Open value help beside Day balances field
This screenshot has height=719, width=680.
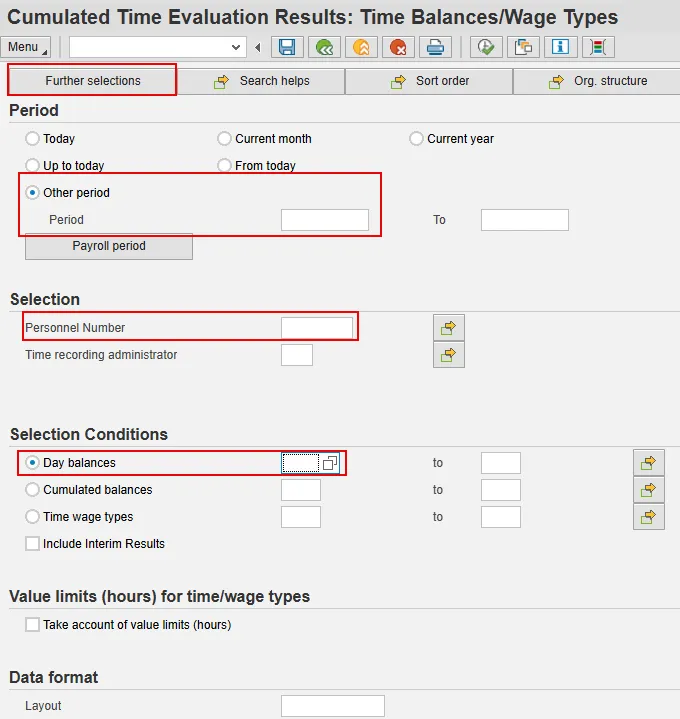coord(330,463)
